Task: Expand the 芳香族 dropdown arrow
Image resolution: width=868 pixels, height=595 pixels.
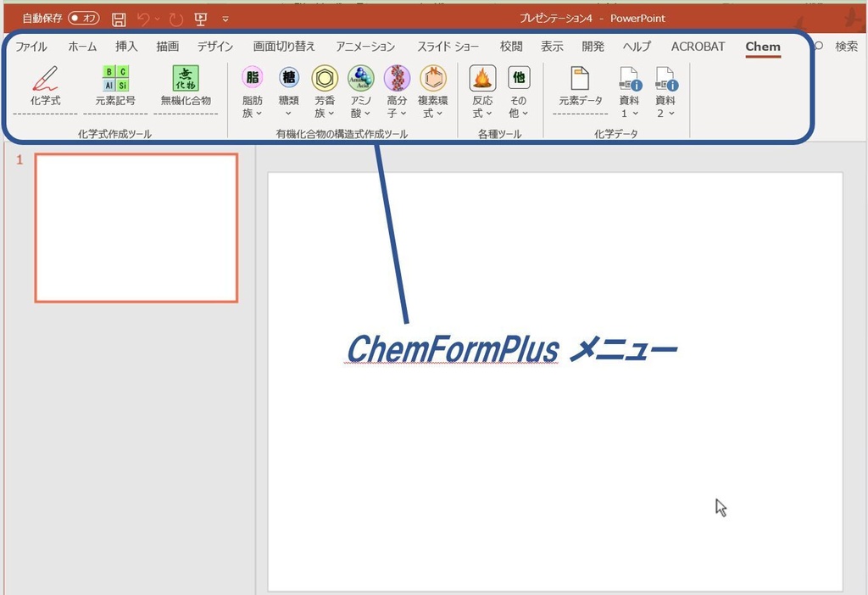Action: tap(331, 114)
